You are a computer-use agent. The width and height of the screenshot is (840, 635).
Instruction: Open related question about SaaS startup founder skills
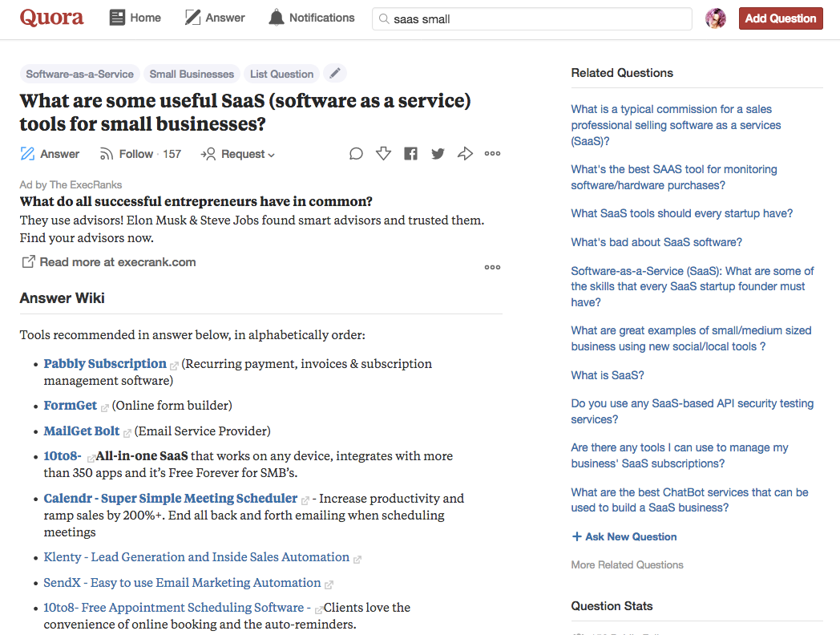coord(693,287)
